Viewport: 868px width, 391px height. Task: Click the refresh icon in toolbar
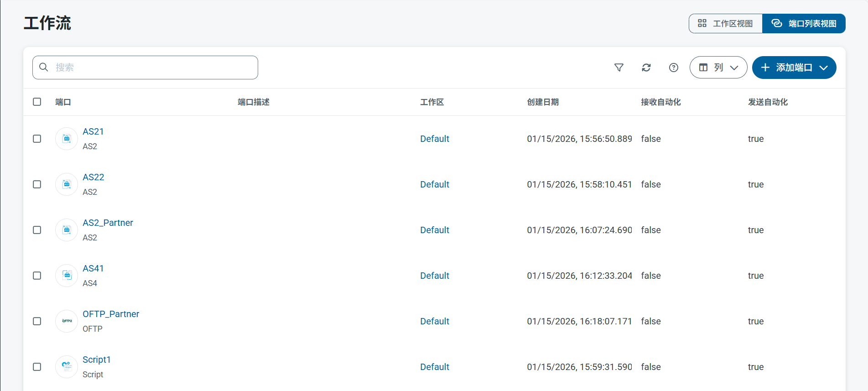tap(646, 68)
